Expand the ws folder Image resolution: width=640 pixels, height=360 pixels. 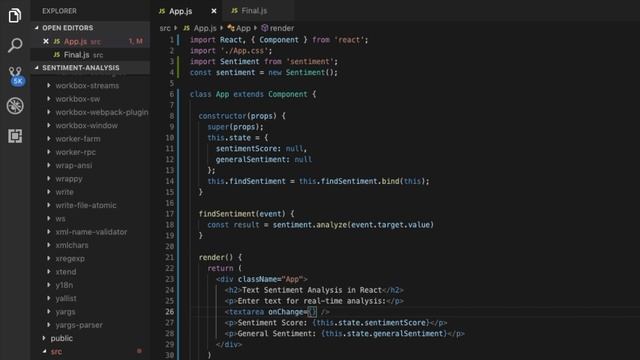click(x=60, y=219)
